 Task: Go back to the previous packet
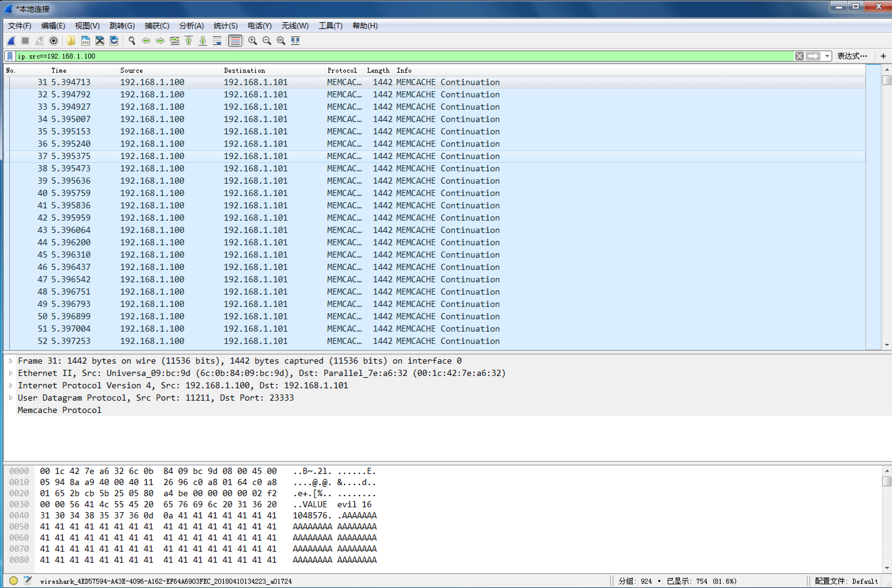pos(146,41)
